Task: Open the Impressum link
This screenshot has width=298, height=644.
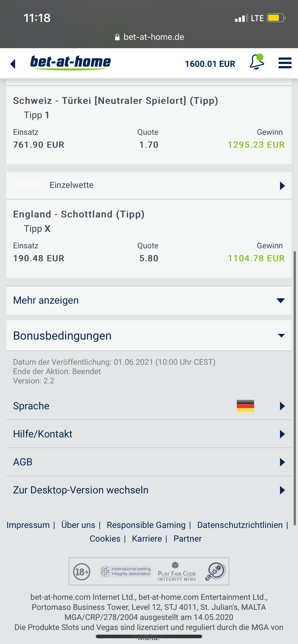Action: click(x=28, y=525)
